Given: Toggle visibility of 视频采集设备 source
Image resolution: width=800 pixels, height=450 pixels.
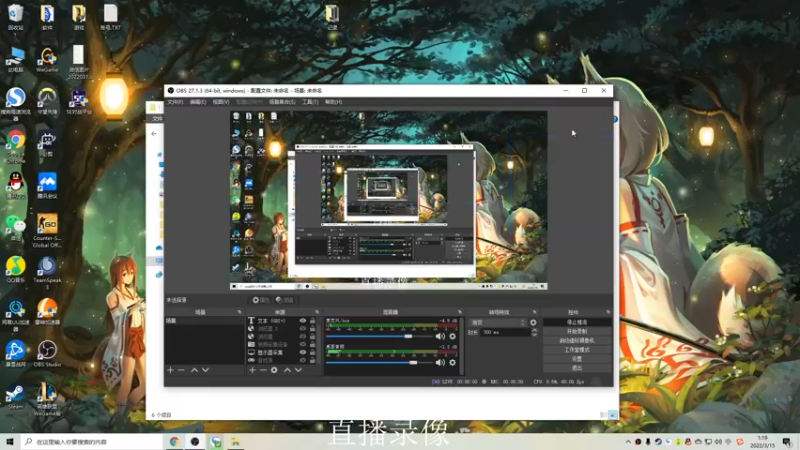Looking at the screenshot, I should (303, 344).
